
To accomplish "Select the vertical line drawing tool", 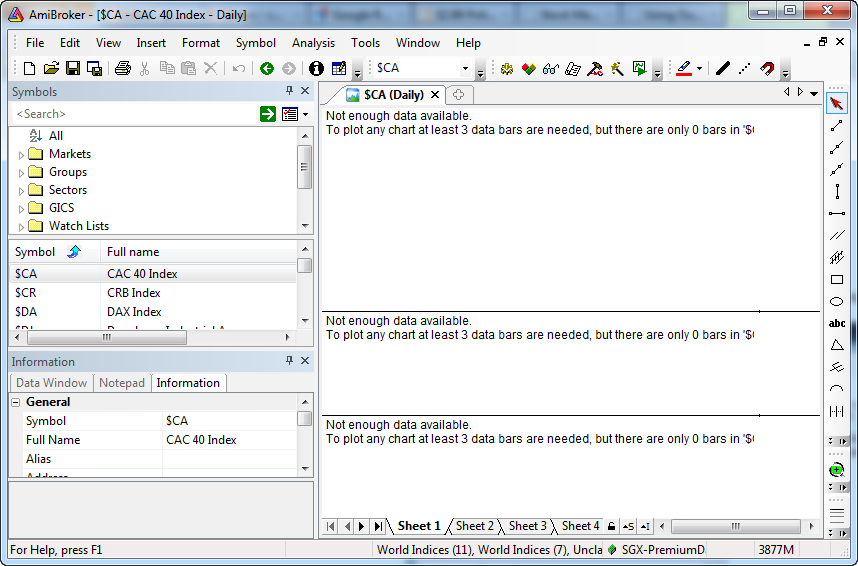I will 837,192.
